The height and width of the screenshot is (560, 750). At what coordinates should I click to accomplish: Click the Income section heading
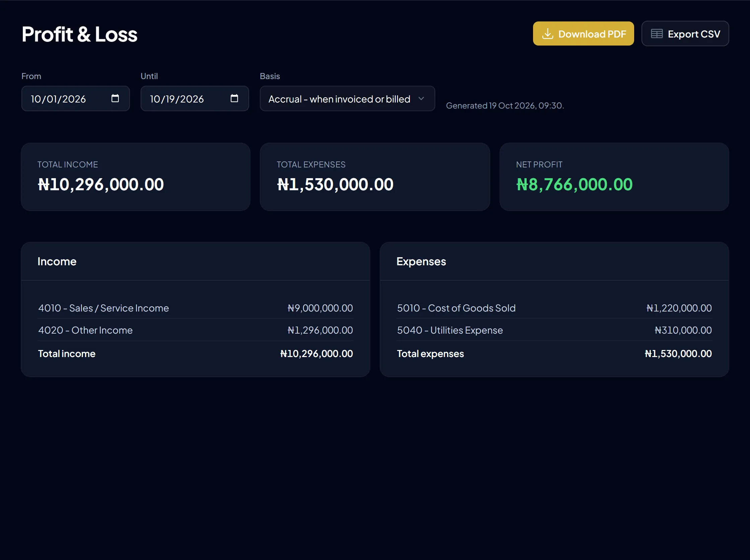pyautogui.click(x=57, y=261)
